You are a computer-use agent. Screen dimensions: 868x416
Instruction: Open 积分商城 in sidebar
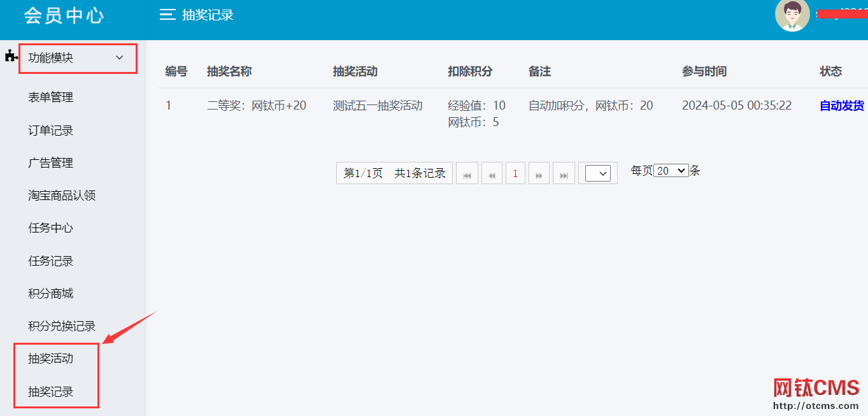[51, 294]
